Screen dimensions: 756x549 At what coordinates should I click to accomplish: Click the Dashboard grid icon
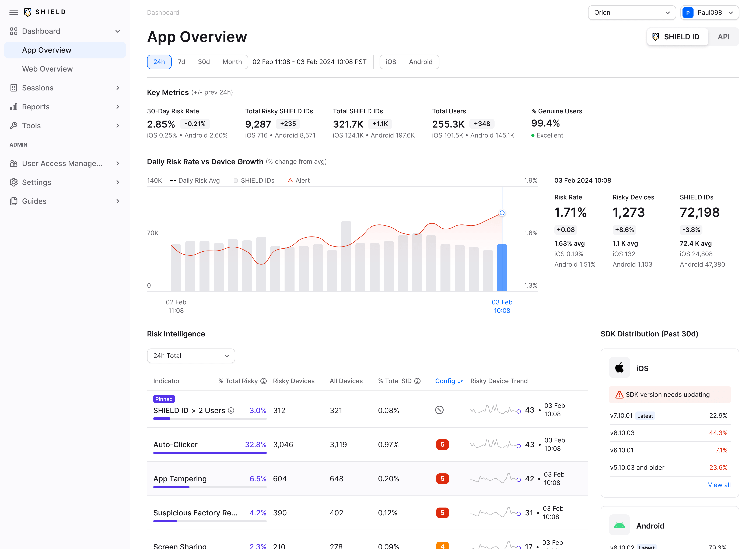coord(14,31)
